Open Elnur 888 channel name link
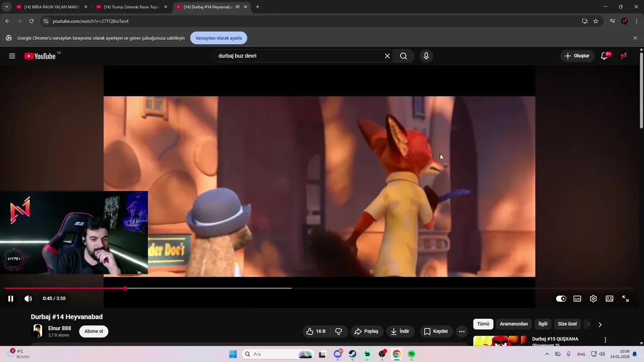Image resolution: width=644 pixels, height=362 pixels. (59, 328)
